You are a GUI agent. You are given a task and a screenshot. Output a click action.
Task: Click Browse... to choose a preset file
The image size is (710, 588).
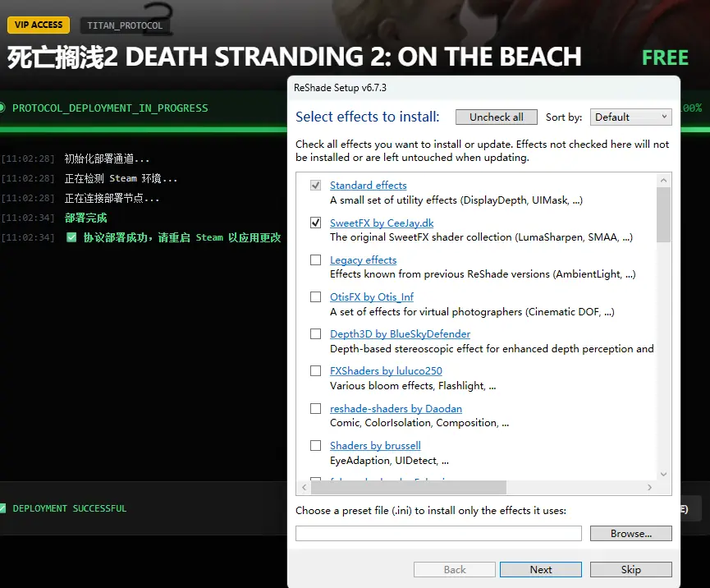(630, 534)
